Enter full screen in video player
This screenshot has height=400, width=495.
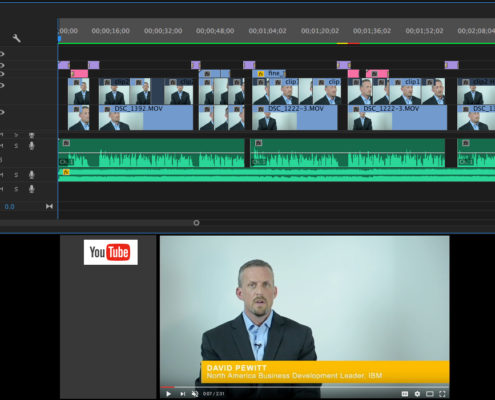click(442, 394)
